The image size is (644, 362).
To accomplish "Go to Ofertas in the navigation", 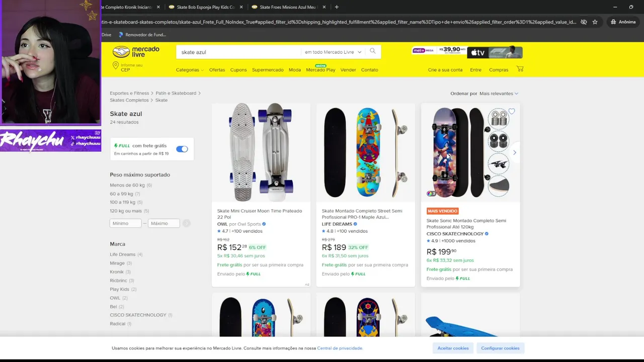I will pyautogui.click(x=217, y=70).
